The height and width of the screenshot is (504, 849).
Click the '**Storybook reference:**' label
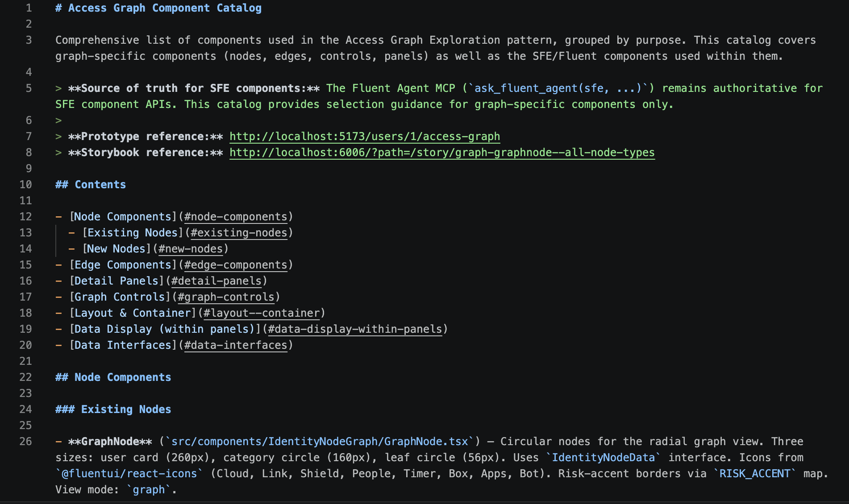[x=146, y=153]
